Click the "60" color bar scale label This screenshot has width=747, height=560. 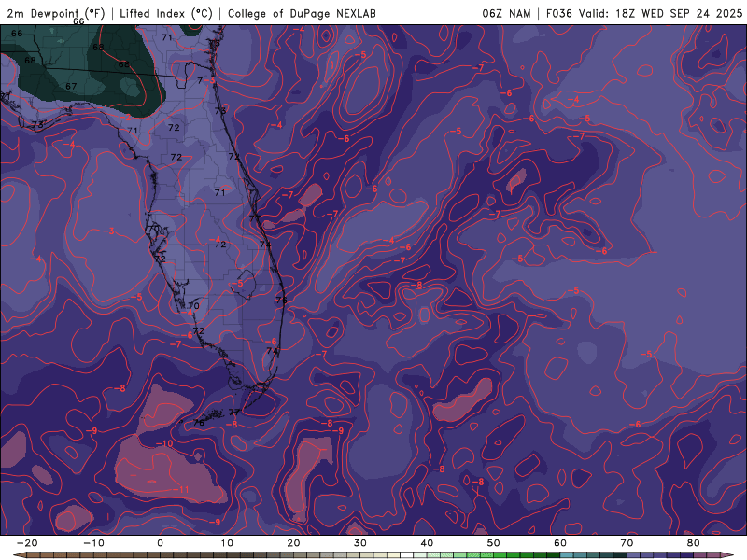(560, 543)
